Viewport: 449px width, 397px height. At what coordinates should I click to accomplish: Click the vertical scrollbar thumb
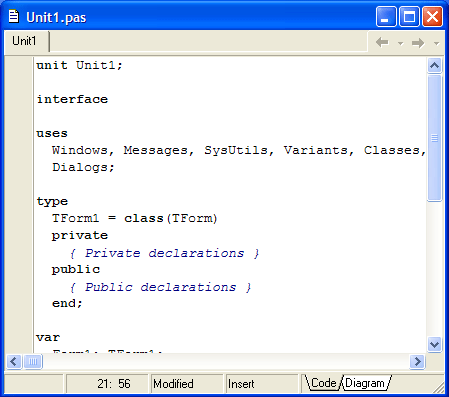[434, 138]
